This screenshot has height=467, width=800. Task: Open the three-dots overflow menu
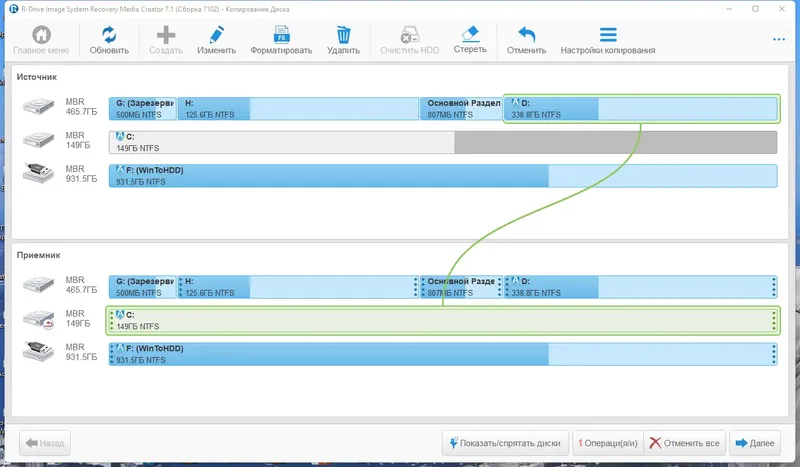click(779, 39)
